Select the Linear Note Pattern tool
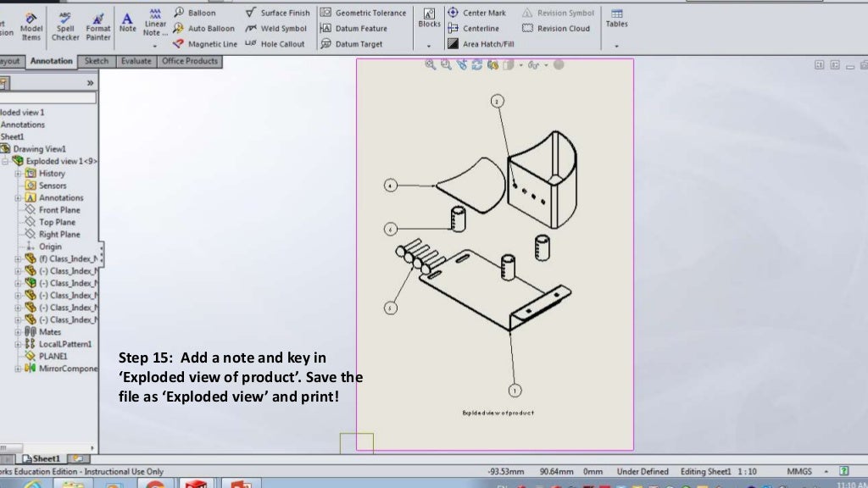 (x=155, y=23)
